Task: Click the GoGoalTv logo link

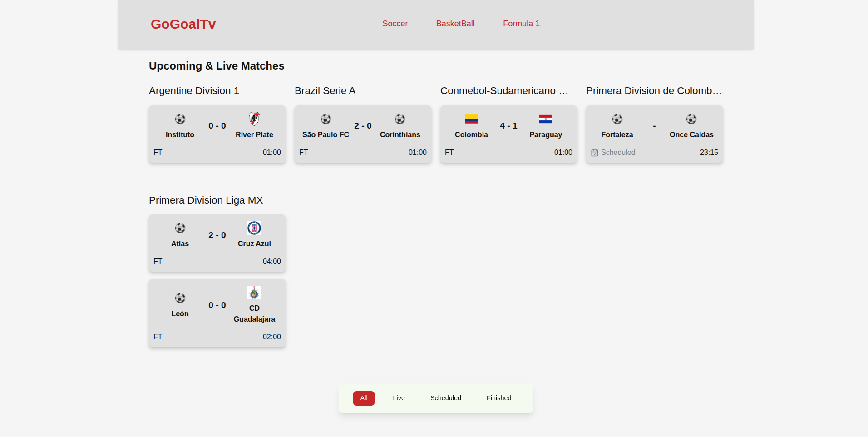Action: (183, 24)
